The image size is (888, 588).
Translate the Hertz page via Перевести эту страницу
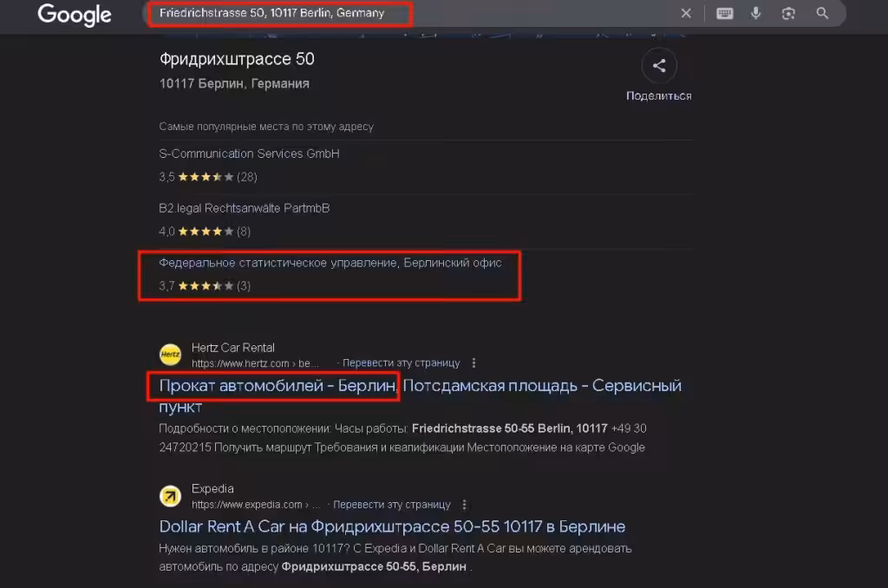coord(401,363)
